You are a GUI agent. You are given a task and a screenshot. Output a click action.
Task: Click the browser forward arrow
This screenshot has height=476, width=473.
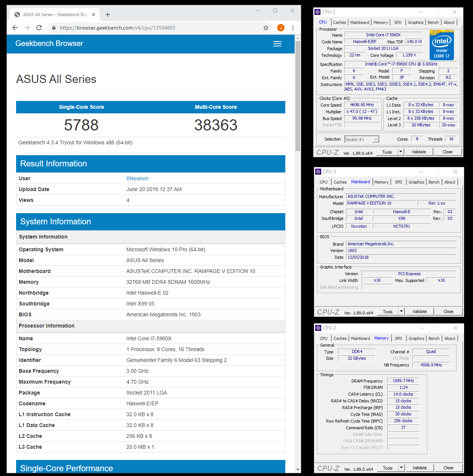click(27, 28)
